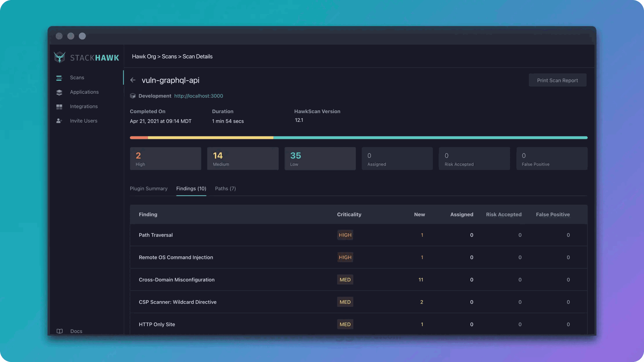Screen dimensions: 644x362
Task: Click the 35 Low findings card
Action: point(320,158)
